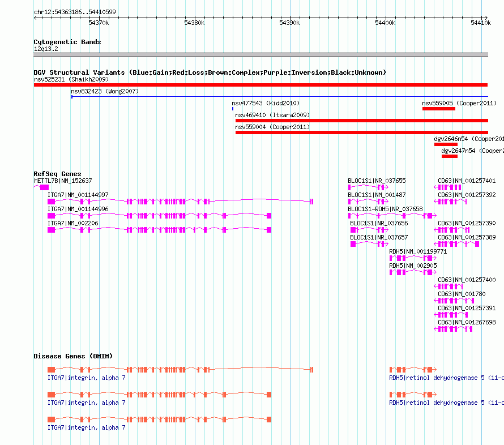Click the 'RefSeq Genes' track title
504x445 pixels.
click(x=57, y=174)
